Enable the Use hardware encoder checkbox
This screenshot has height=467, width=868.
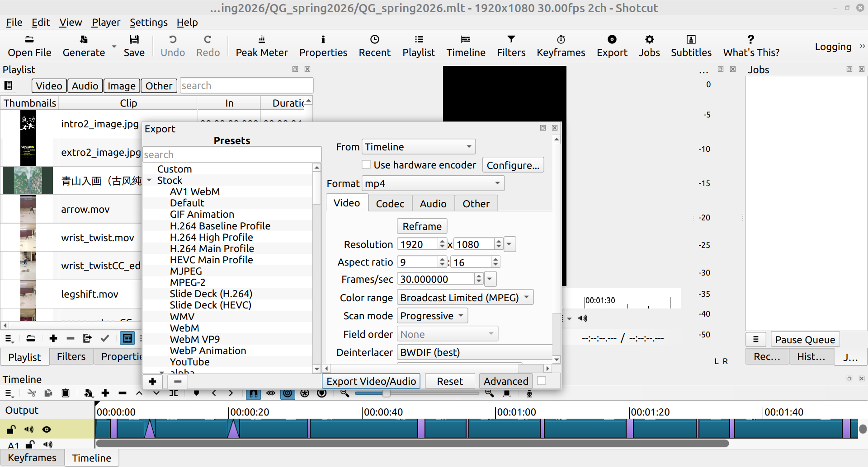(366, 165)
